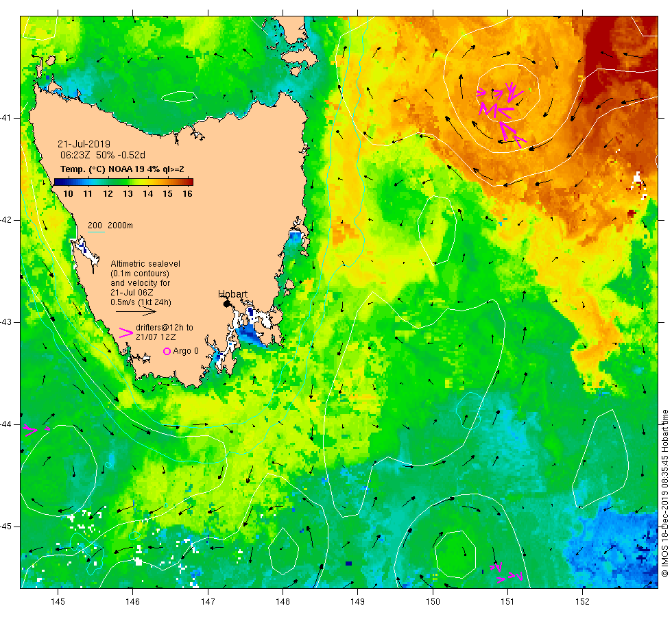
Task: Click the 0.5m/s velocity scale arrow
Action: click(x=136, y=311)
